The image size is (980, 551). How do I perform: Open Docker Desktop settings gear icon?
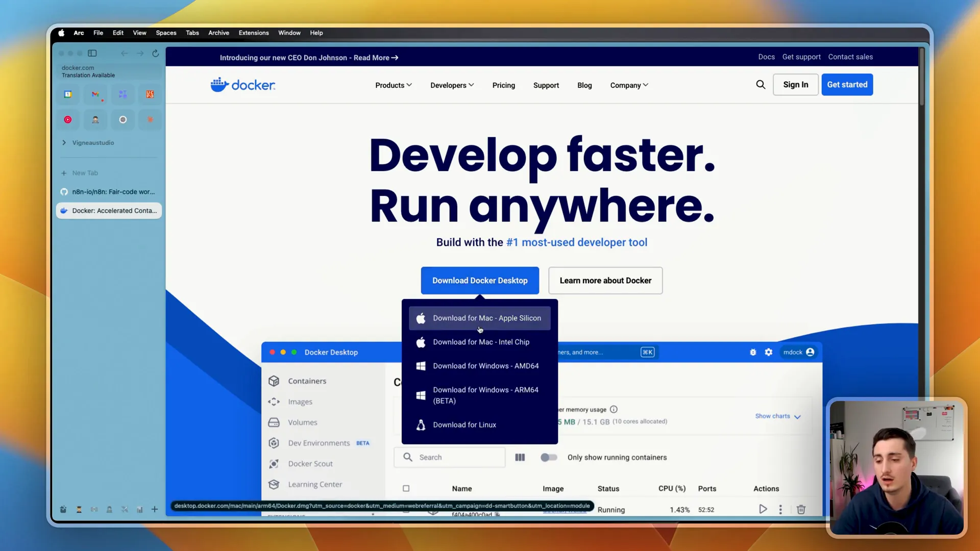769,352
